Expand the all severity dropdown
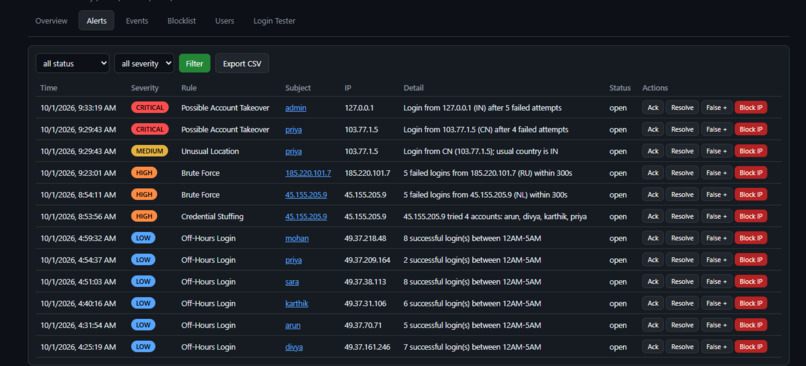This screenshot has height=366, width=806. pyautogui.click(x=144, y=63)
